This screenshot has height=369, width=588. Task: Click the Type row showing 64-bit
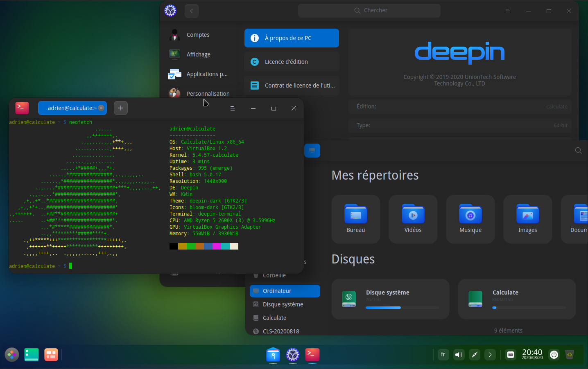click(x=460, y=125)
